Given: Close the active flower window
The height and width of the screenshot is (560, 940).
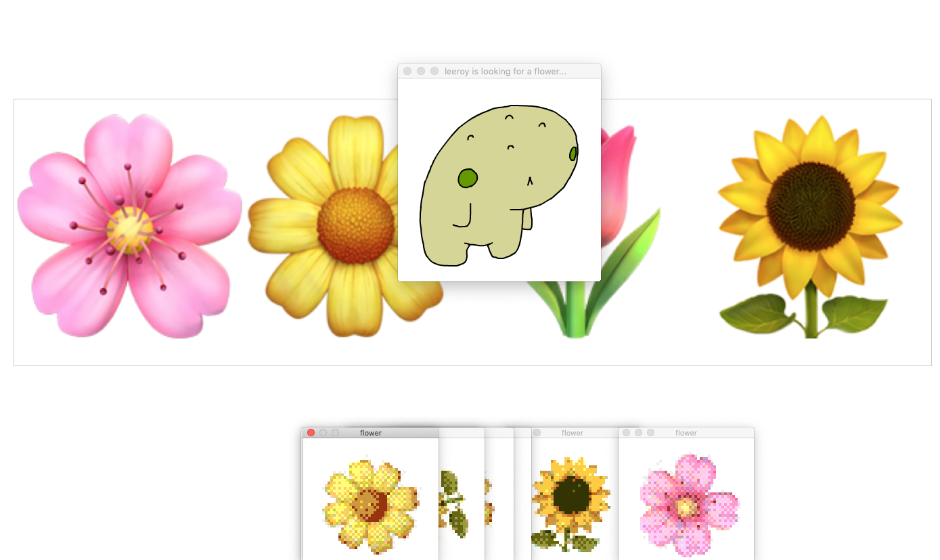Looking at the screenshot, I should (311, 433).
